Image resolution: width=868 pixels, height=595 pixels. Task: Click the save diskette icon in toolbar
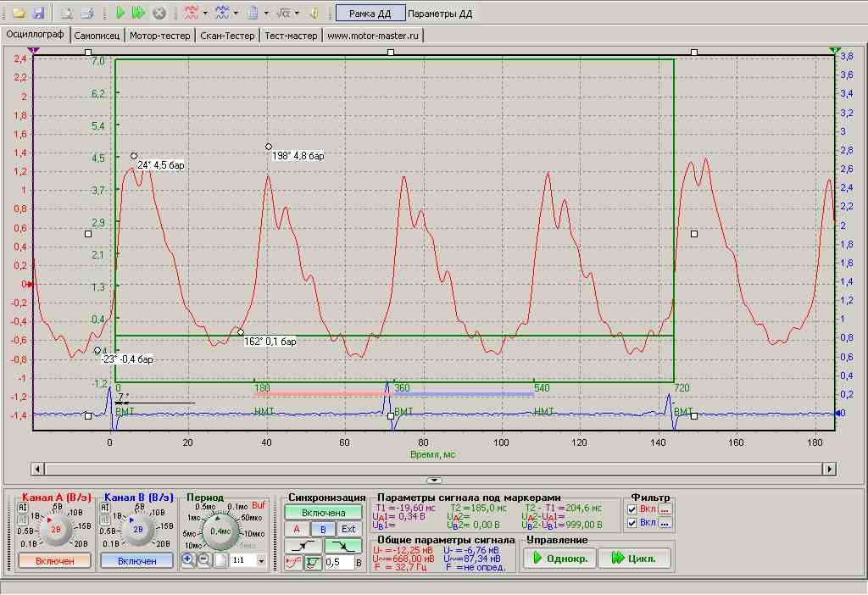37,14
